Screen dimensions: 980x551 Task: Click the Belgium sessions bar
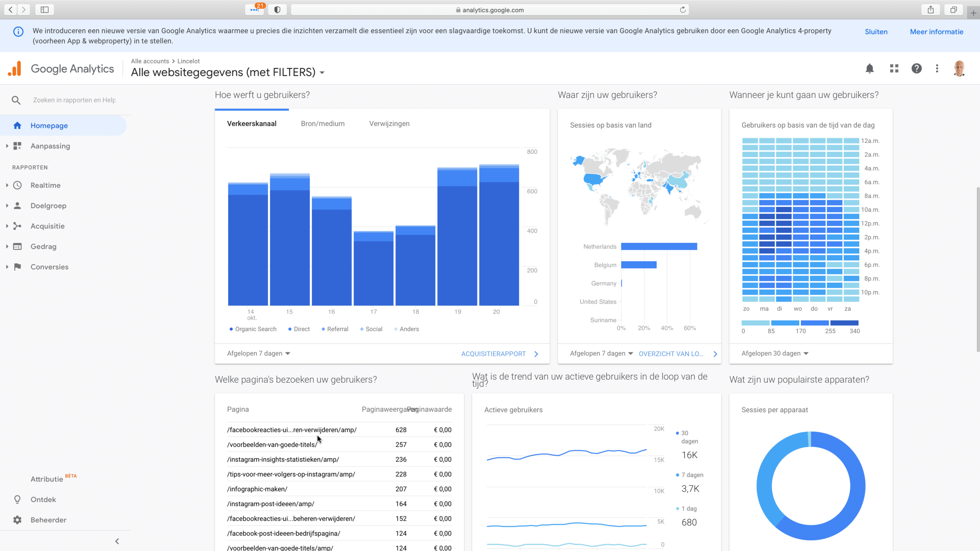coord(639,265)
